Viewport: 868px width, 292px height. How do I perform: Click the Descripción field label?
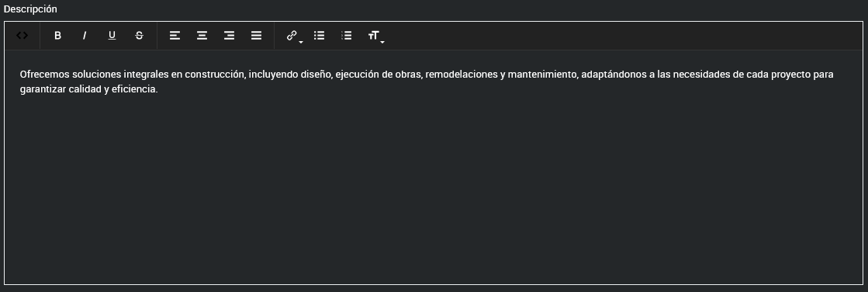[30, 9]
